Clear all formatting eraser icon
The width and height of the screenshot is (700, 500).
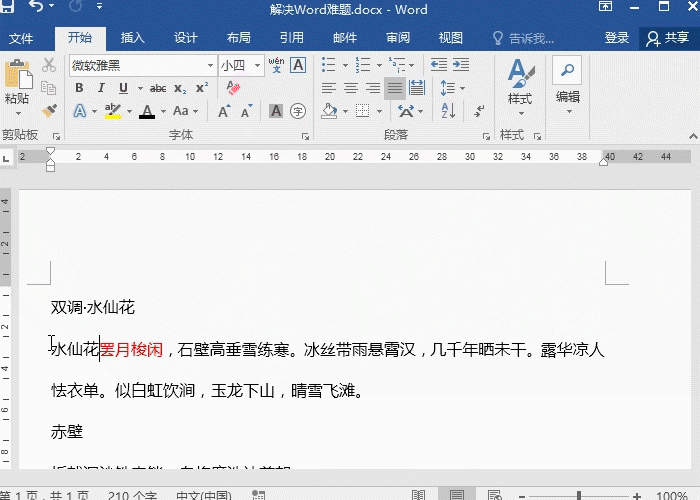click(x=233, y=88)
